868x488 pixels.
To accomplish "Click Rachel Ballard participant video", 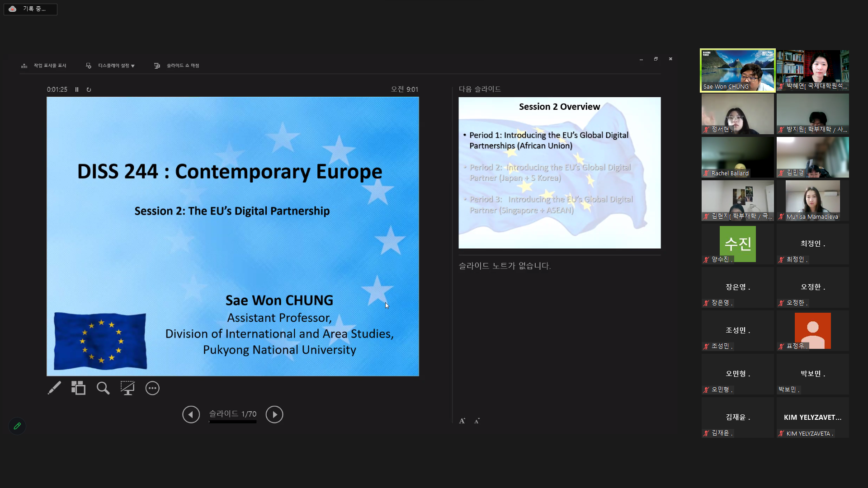I will pos(737,157).
